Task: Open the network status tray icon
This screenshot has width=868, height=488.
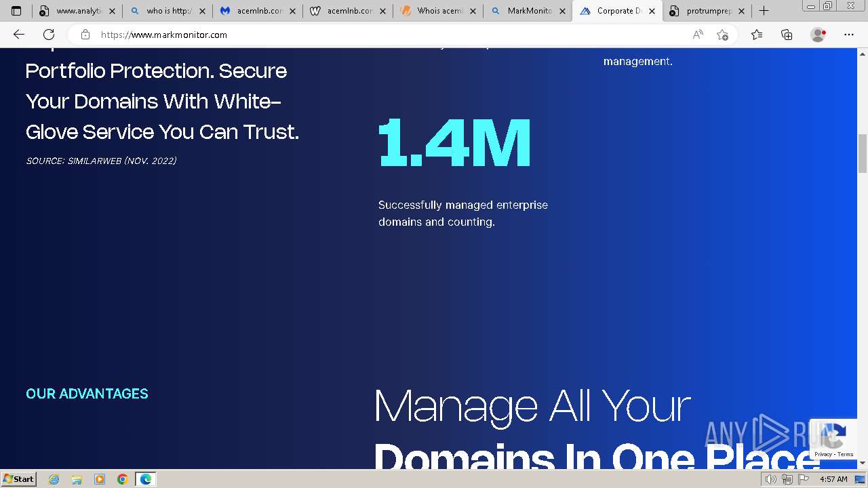Action: pos(787,479)
